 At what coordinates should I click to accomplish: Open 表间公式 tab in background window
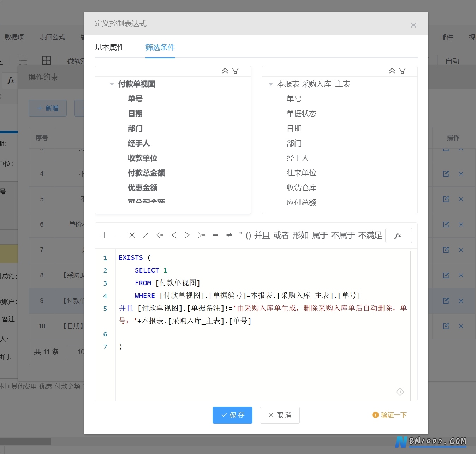pyautogui.click(x=52, y=37)
